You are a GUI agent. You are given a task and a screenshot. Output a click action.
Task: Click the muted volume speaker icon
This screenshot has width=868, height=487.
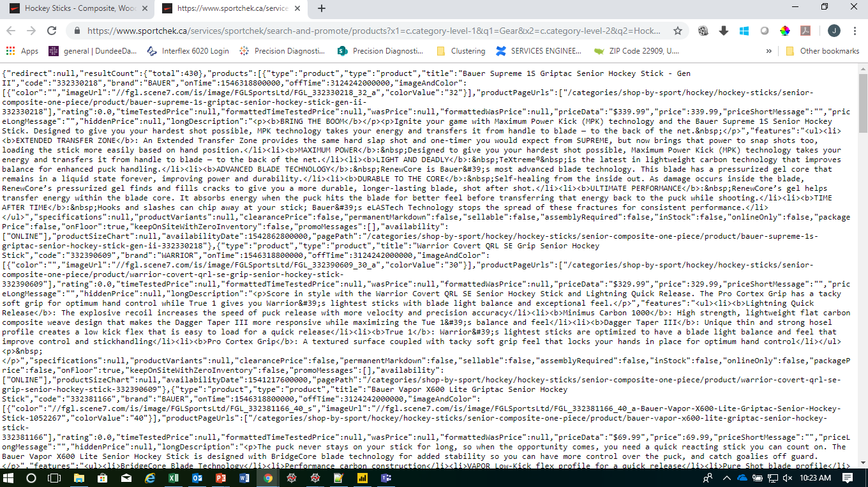pos(787,477)
